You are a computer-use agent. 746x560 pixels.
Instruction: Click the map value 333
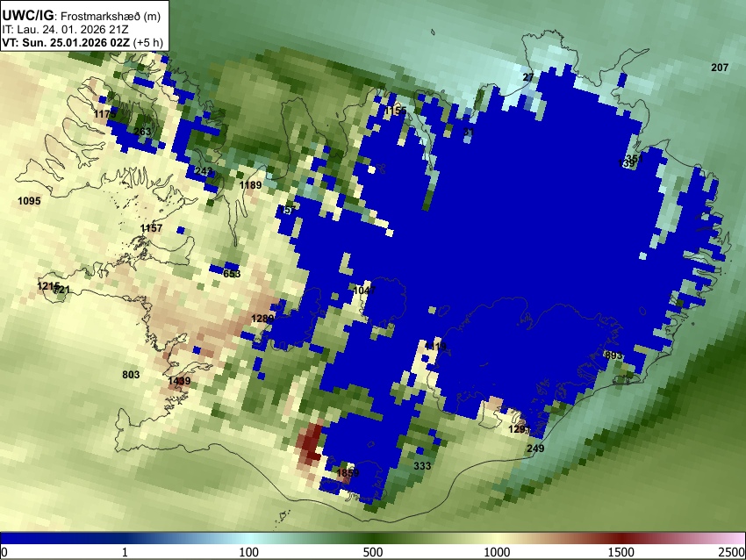(x=422, y=466)
